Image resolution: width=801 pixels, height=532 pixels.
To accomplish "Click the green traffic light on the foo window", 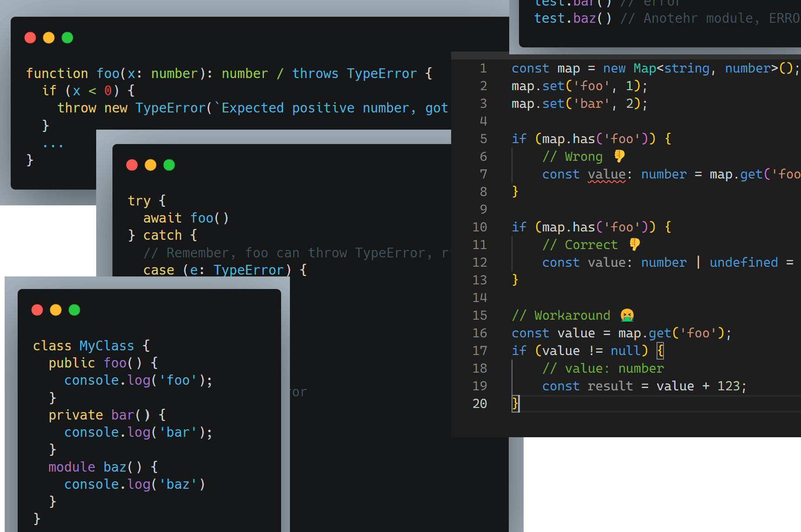I will point(67,38).
